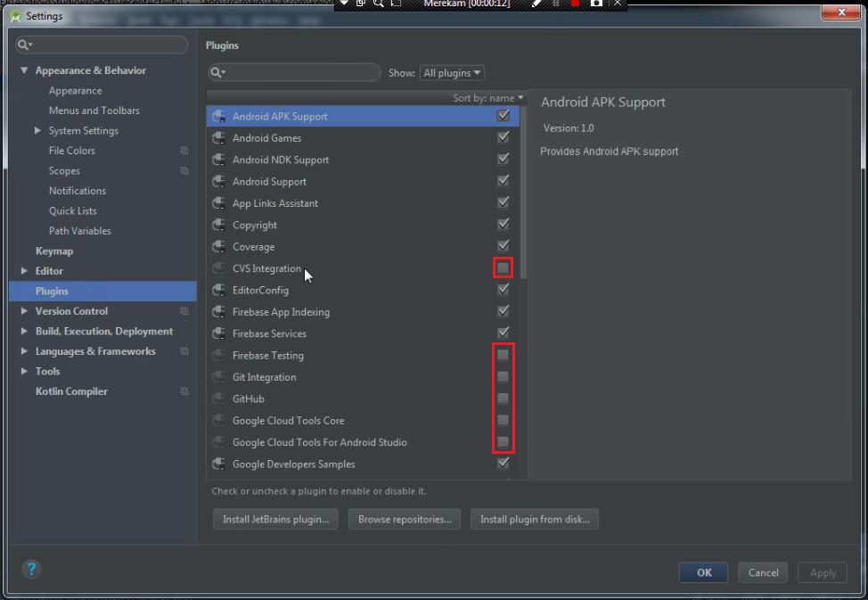868x600 pixels.
Task: Click Install plugin from disk button
Action: [x=535, y=519]
